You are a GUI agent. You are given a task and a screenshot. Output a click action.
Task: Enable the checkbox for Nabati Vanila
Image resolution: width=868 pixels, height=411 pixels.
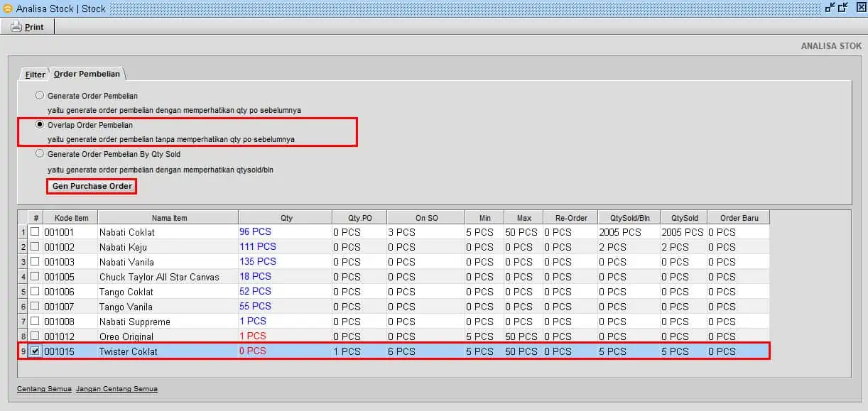(35, 262)
